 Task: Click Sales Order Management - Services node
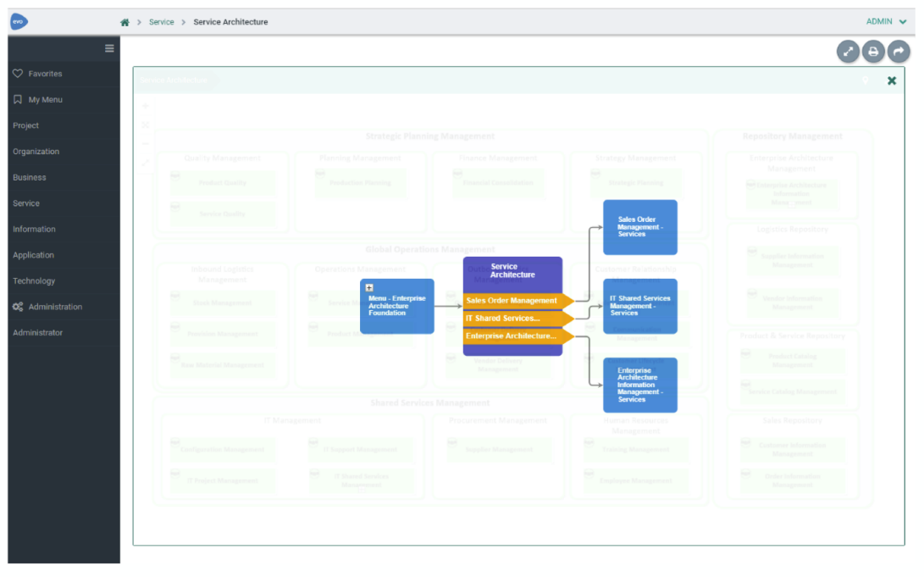640,227
